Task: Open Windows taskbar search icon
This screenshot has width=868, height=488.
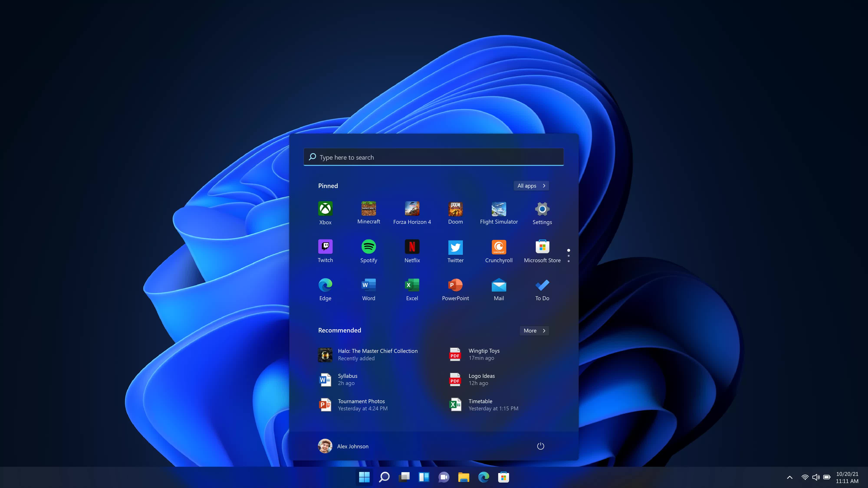Action: point(384,477)
